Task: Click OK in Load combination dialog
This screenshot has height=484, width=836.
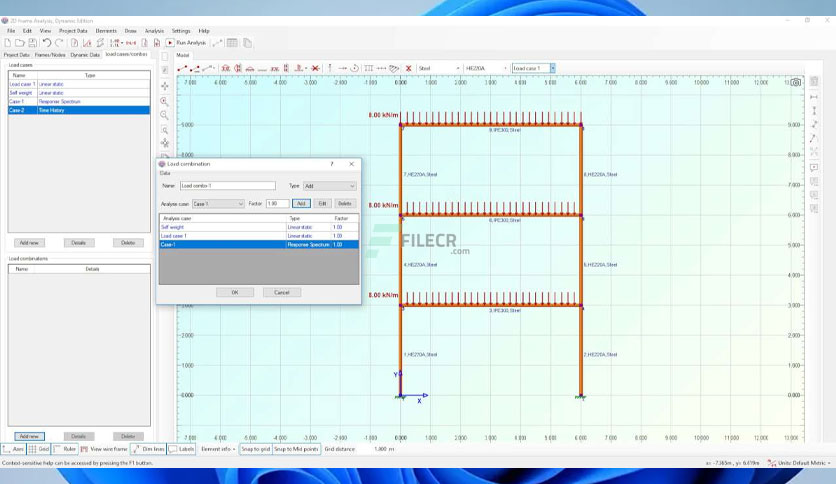Action: (235, 293)
